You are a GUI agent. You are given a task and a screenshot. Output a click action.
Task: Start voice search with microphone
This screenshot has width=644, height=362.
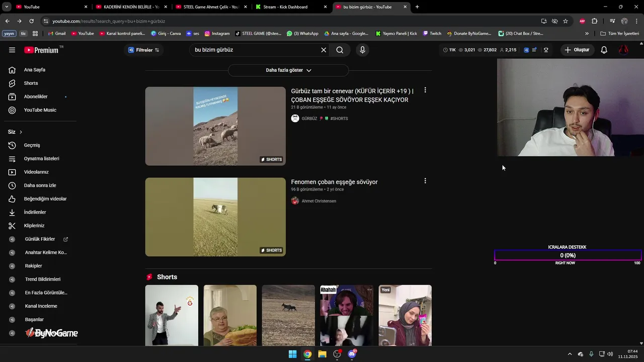(x=362, y=50)
